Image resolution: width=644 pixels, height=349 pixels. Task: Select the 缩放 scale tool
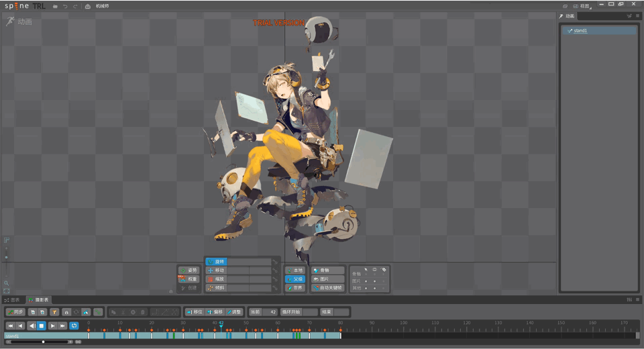point(216,279)
